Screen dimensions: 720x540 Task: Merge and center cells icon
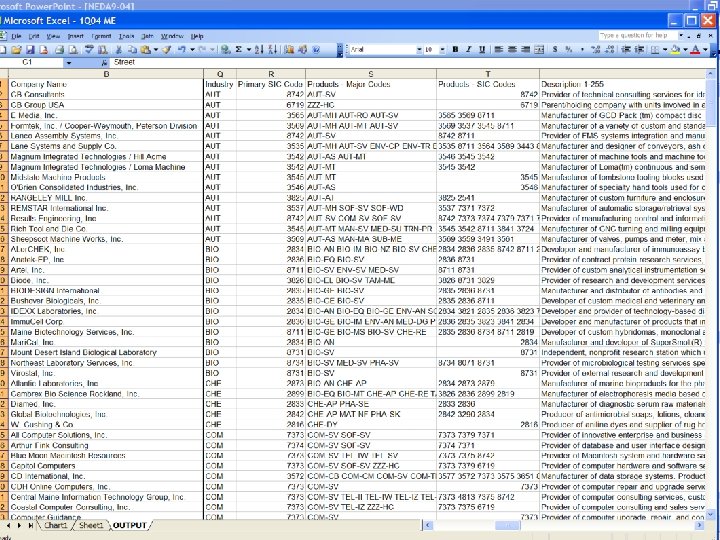click(x=539, y=50)
